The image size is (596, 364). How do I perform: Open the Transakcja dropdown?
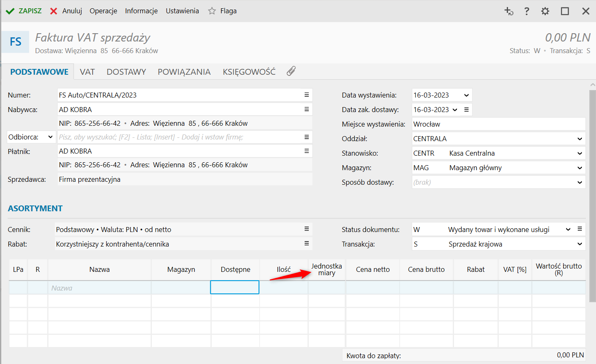coord(579,244)
